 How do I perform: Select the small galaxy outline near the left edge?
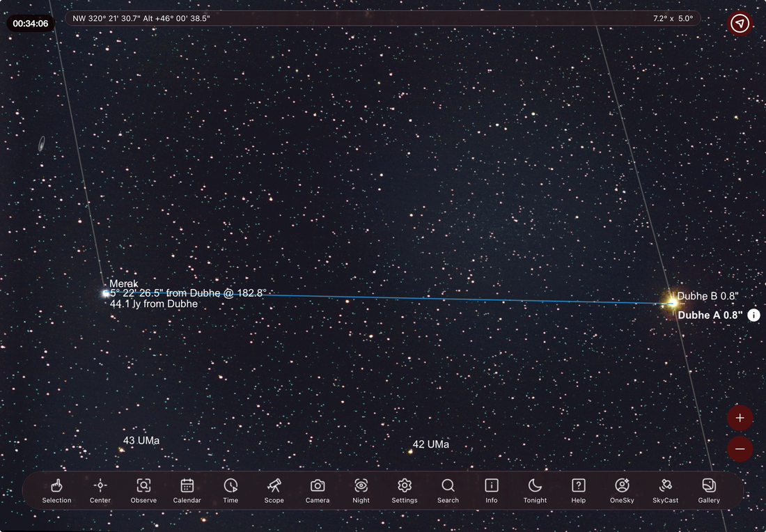(x=42, y=143)
